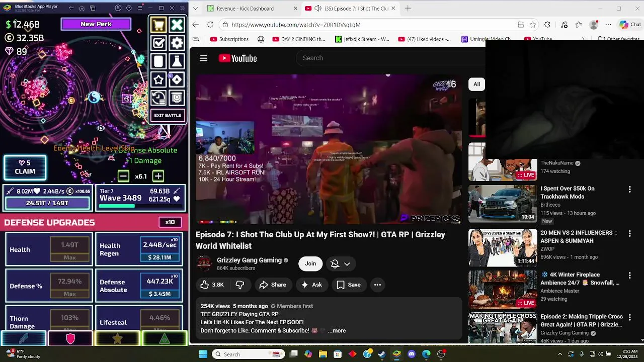Viewport: 644px width, 362px height.
Task: Click the YouTube URL address bar
Action: pyautogui.click(x=370, y=25)
